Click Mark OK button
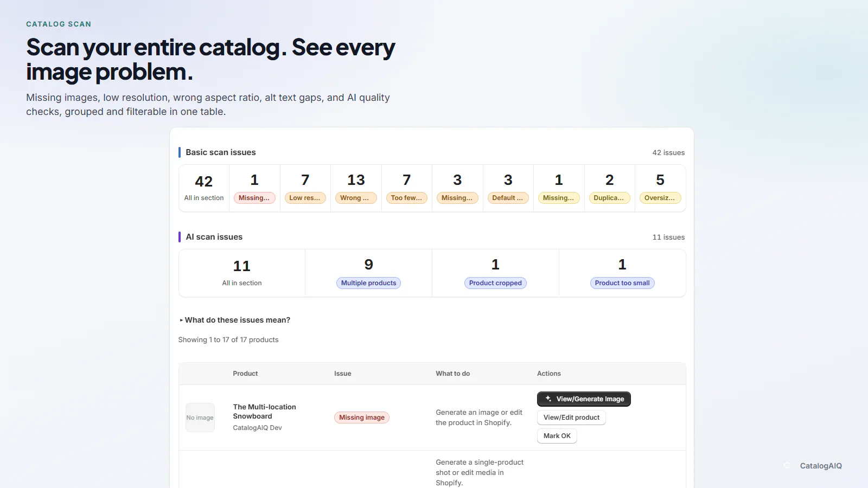Image resolution: width=868 pixels, height=488 pixels. click(557, 436)
